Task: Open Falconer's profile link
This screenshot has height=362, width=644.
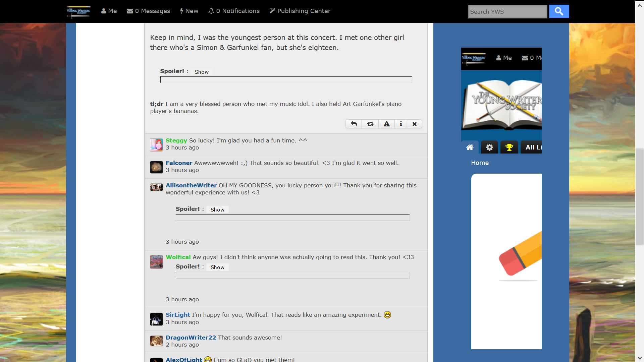Action: 179,163
